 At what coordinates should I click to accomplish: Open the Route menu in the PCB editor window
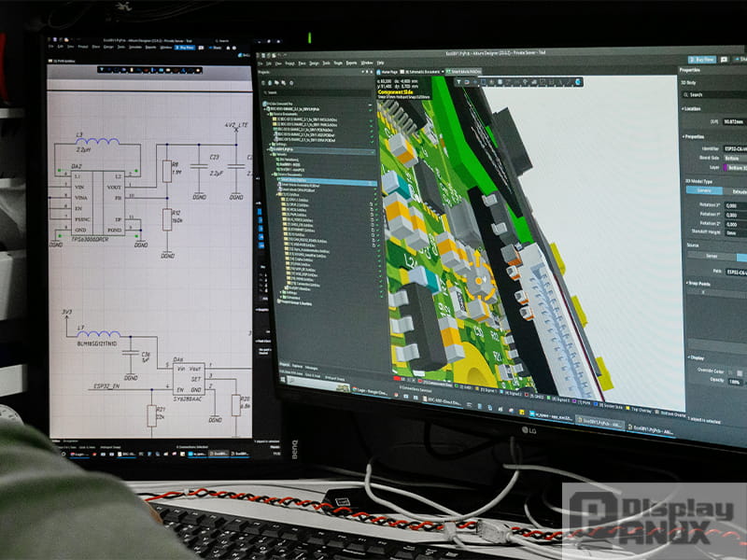[338, 63]
